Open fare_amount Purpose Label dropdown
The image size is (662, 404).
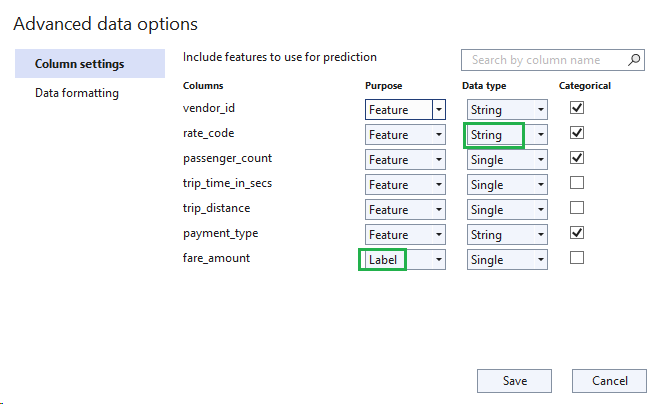(405, 260)
